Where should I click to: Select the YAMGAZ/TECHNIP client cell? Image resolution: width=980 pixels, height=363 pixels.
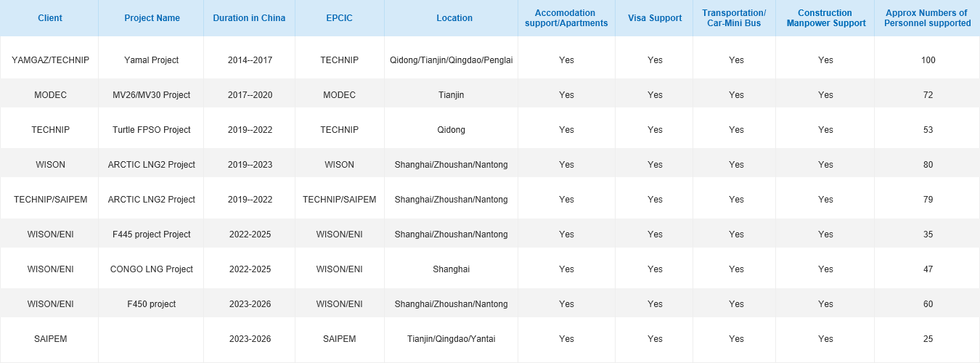[x=50, y=60]
